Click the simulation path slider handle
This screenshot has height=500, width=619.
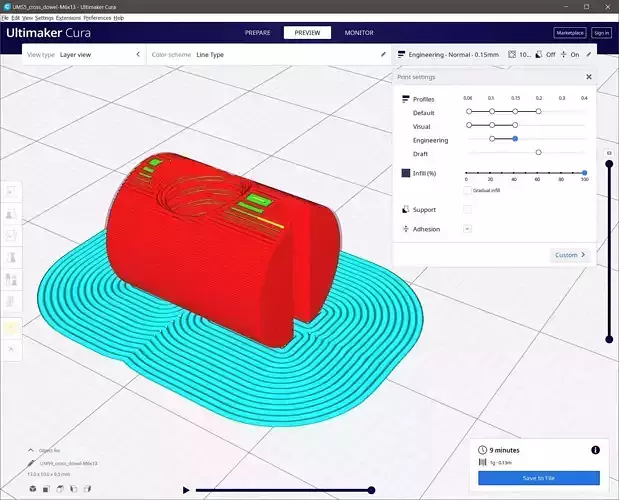(x=371, y=490)
